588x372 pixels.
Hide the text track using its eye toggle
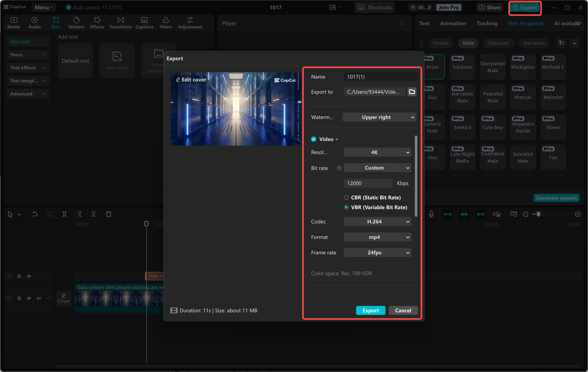(29, 276)
